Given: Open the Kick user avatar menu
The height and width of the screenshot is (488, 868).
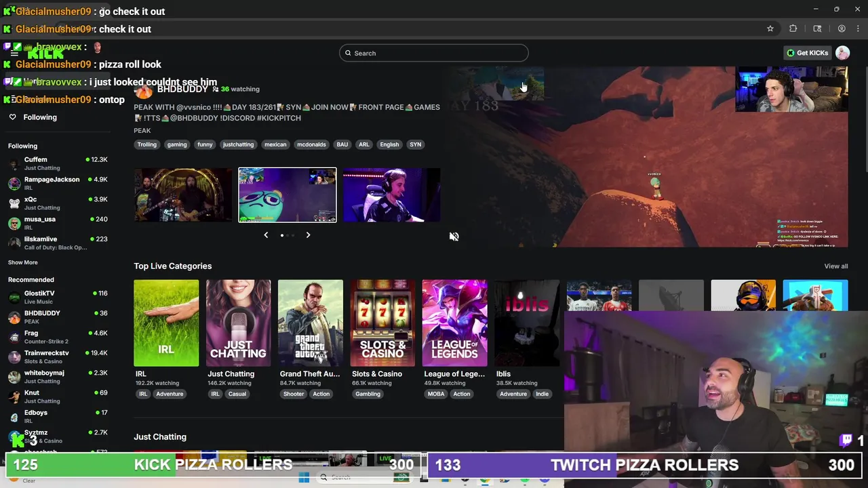Looking at the screenshot, I should [842, 53].
